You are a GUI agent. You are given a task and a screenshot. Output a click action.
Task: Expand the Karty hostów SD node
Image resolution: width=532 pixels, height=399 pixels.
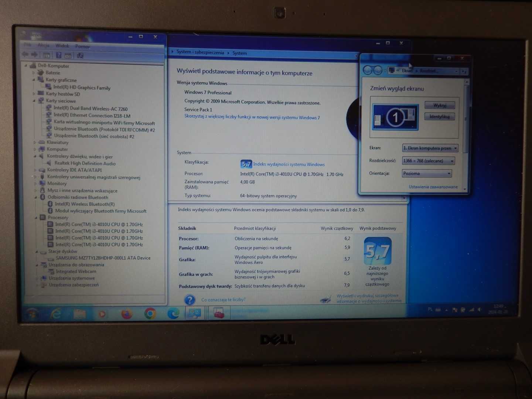34,94
